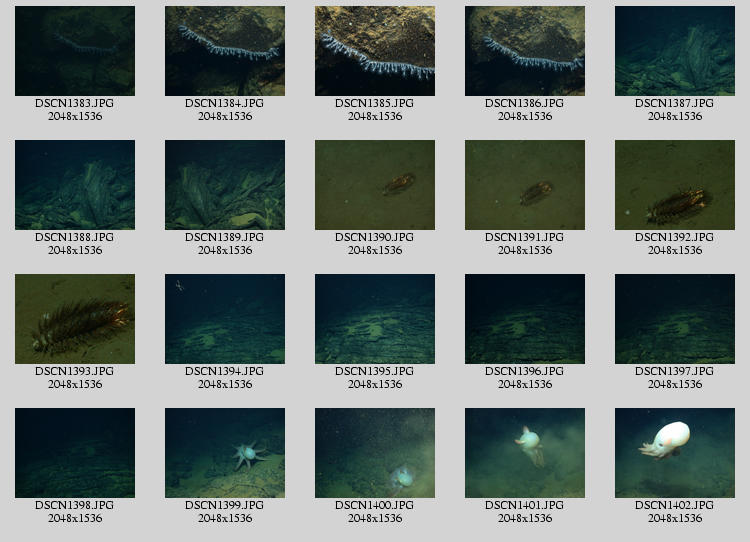The image size is (750, 542).
Task: Click the DSCN1386.JPG thumbnail picture
Action: pyautogui.click(x=525, y=51)
